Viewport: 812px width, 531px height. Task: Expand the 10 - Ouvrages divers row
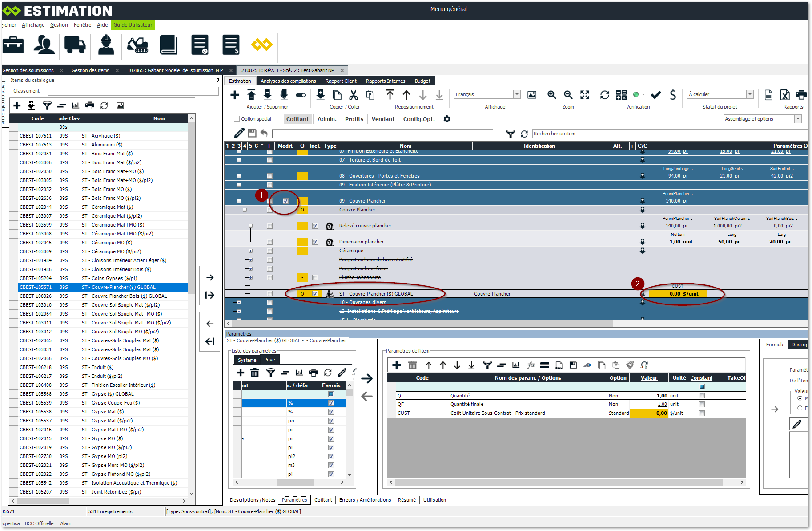click(239, 303)
